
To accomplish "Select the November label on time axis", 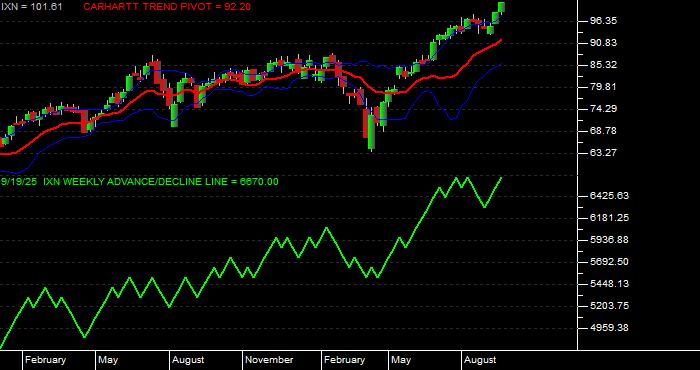I will (x=269, y=360).
